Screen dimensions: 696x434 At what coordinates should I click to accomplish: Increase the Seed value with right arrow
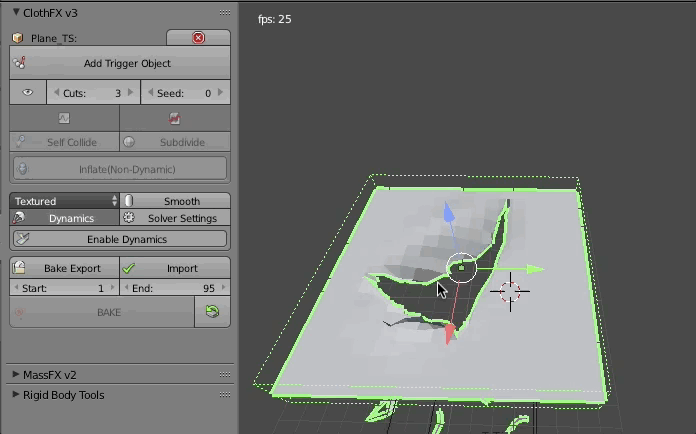click(x=220, y=92)
